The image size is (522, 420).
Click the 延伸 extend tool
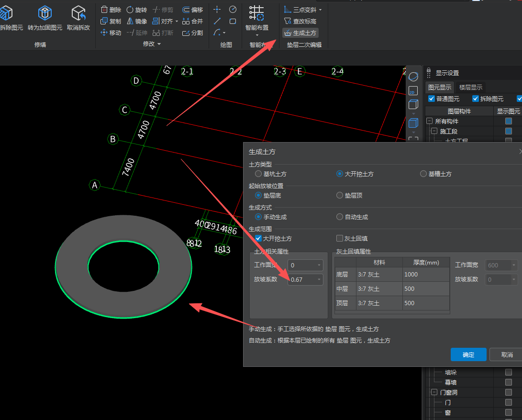click(137, 33)
